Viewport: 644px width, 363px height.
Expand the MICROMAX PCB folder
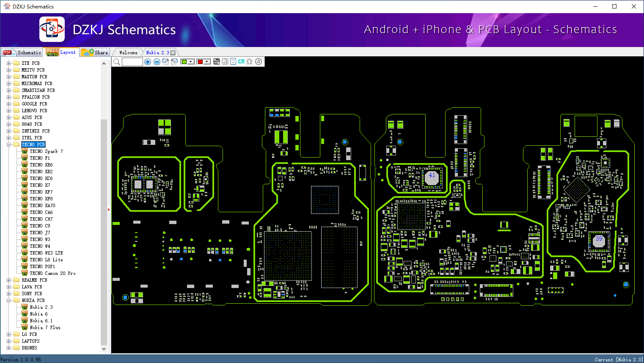pyautogui.click(x=8, y=83)
